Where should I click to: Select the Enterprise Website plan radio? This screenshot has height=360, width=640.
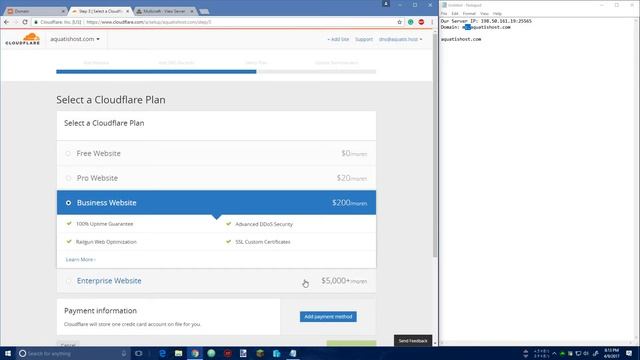click(x=68, y=281)
